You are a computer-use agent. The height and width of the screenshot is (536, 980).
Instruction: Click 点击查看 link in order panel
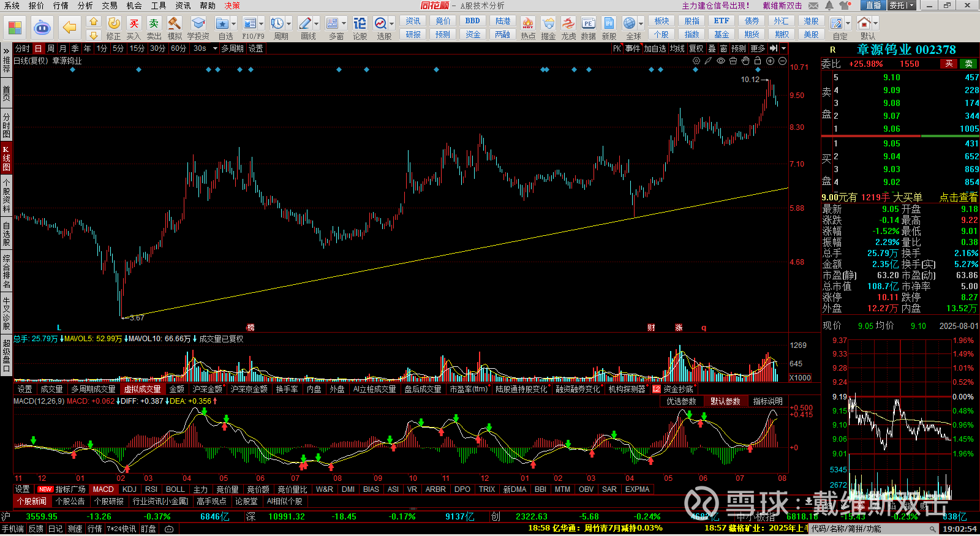coord(959,197)
